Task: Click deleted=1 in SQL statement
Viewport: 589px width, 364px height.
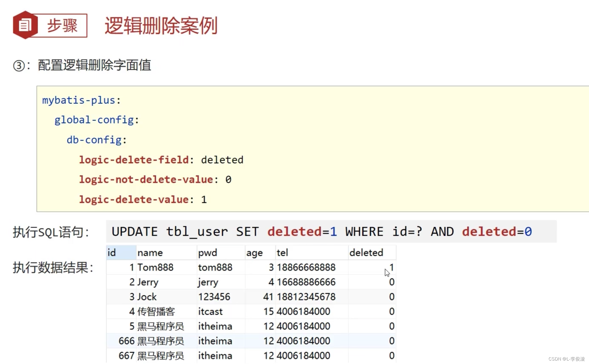Action: pos(302,231)
